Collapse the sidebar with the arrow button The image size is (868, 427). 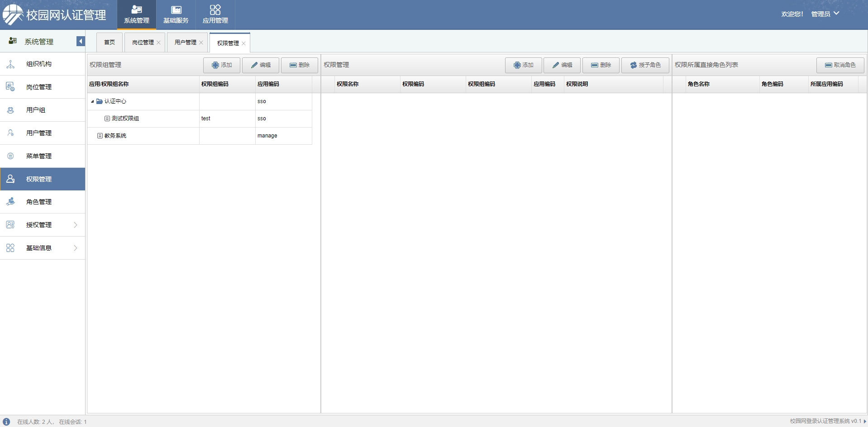(81, 41)
